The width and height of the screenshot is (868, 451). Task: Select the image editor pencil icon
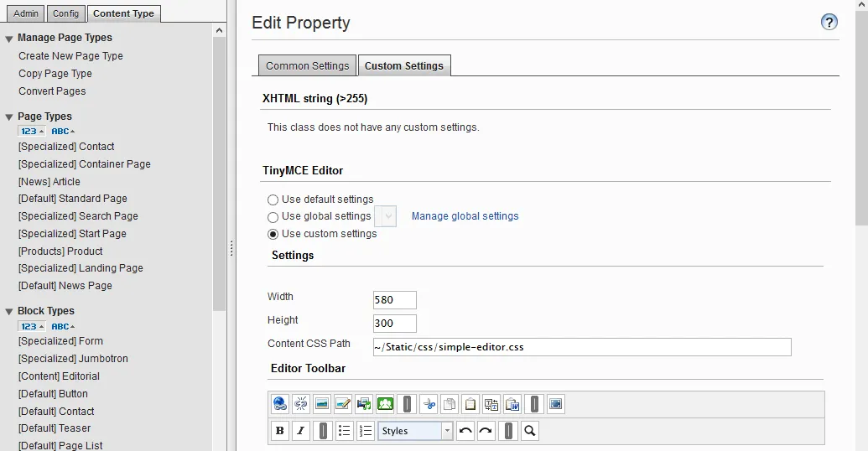[x=343, y=404]
